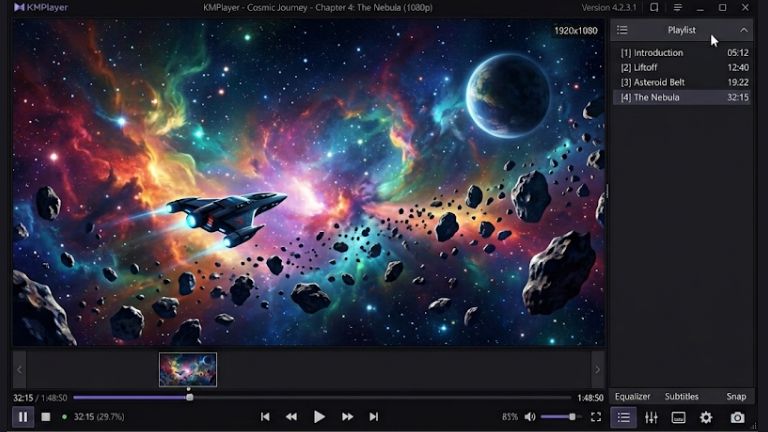
Task: Select the Asteroid Belt playlist entry
Action: [682, 82]
